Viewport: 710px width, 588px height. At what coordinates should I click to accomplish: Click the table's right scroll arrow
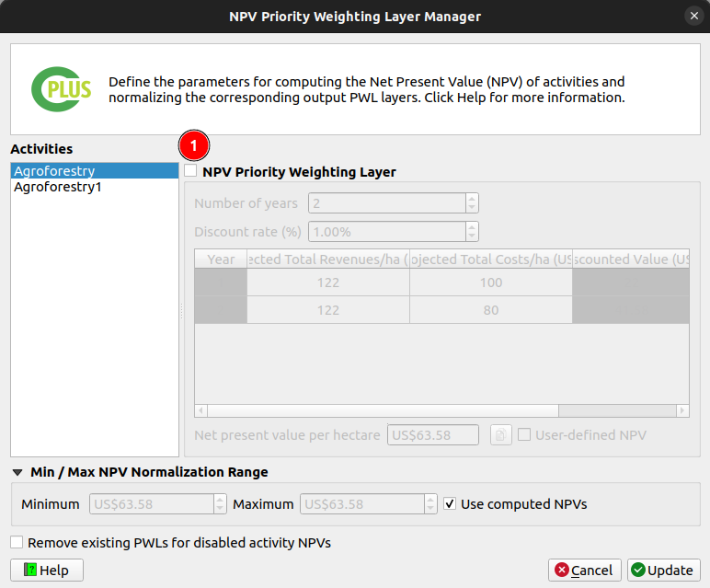pos(682,410)
